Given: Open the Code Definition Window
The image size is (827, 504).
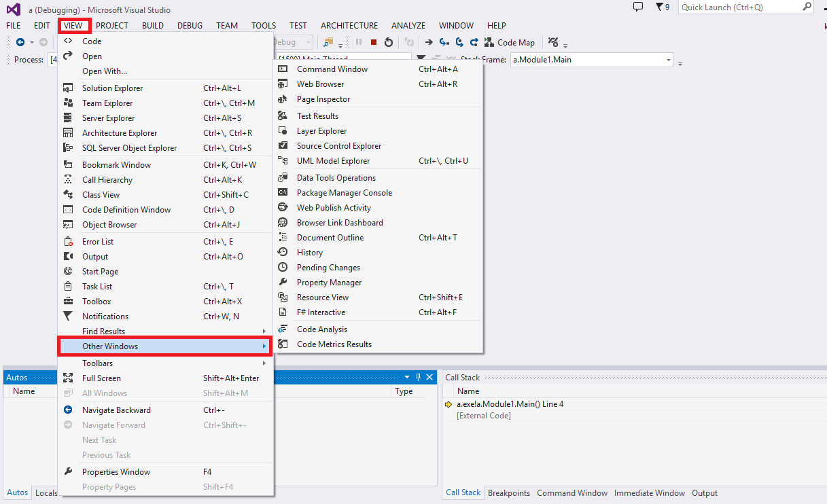Looking at the screenshot, I should (165, 210).
